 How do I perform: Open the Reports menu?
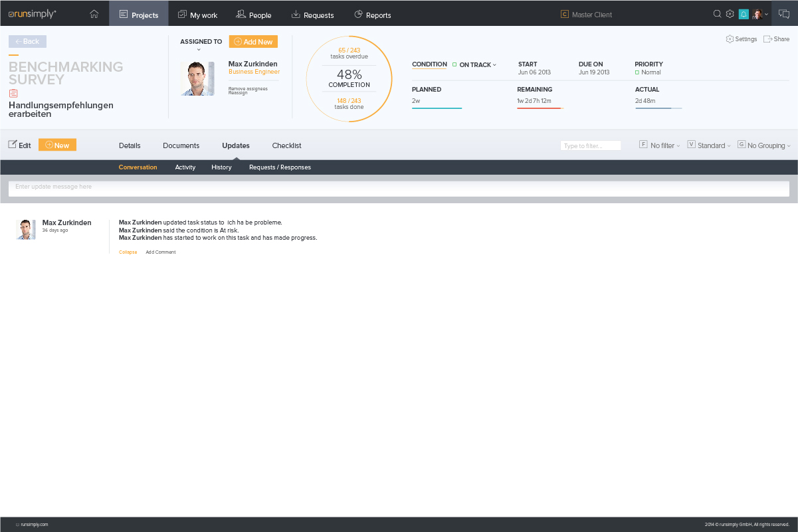[x=373, y=15]
